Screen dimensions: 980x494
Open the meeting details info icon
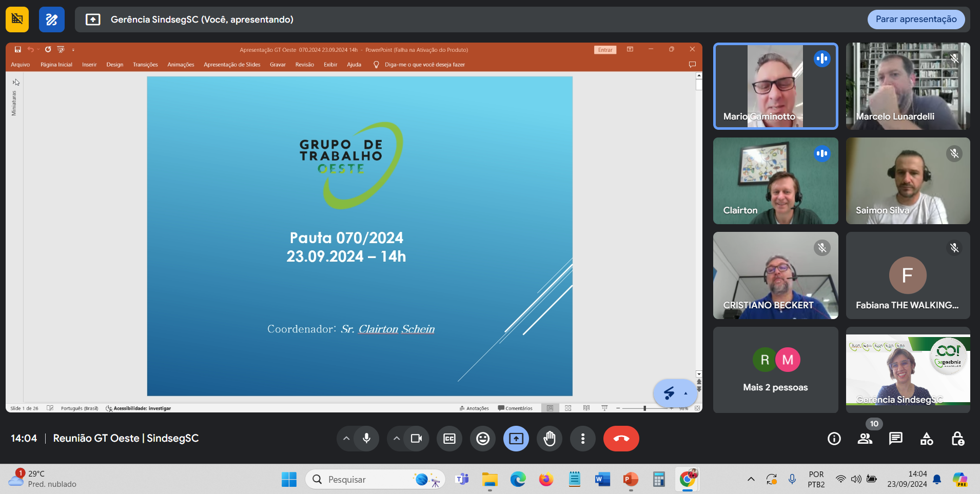tap(834, 439)
